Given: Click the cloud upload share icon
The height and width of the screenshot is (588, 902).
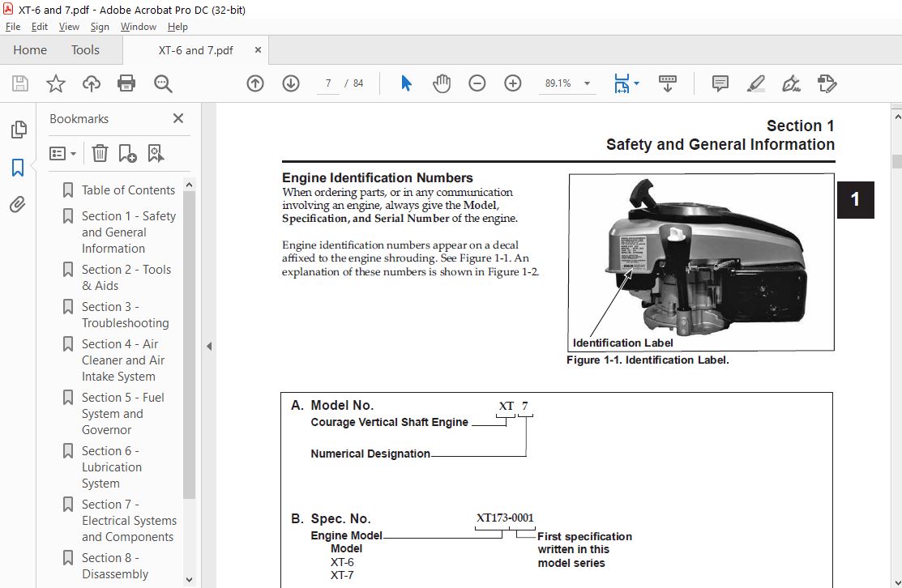Looking at the screenshot, I should pyautogui.click(x=91, y=83).
